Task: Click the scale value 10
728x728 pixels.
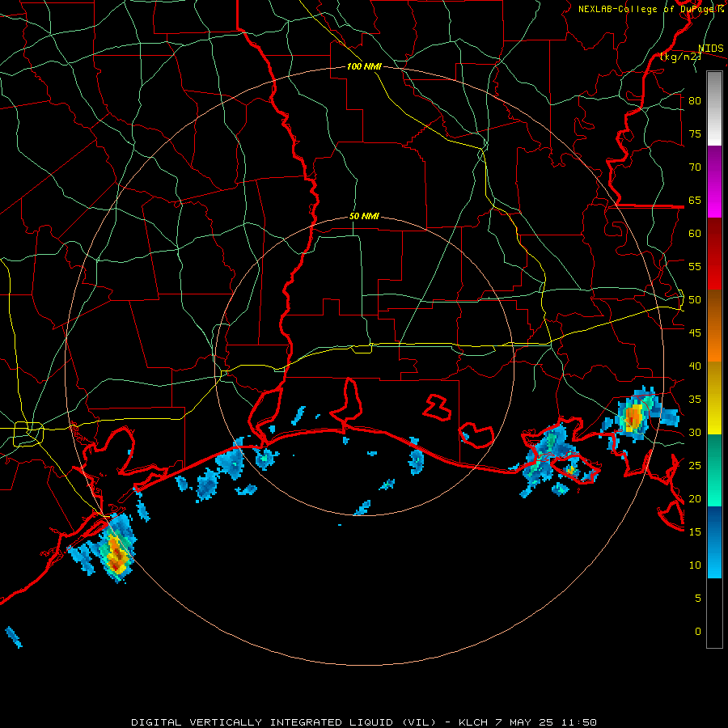Action: pyautogui.click(x=695, y=565)
